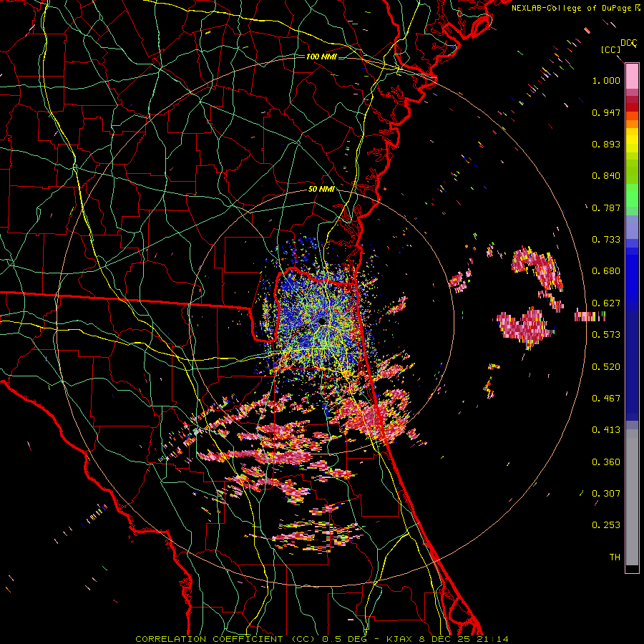
Task: Pick the pink swatch at the top of the color bar
Action: (x=632, y=76)
